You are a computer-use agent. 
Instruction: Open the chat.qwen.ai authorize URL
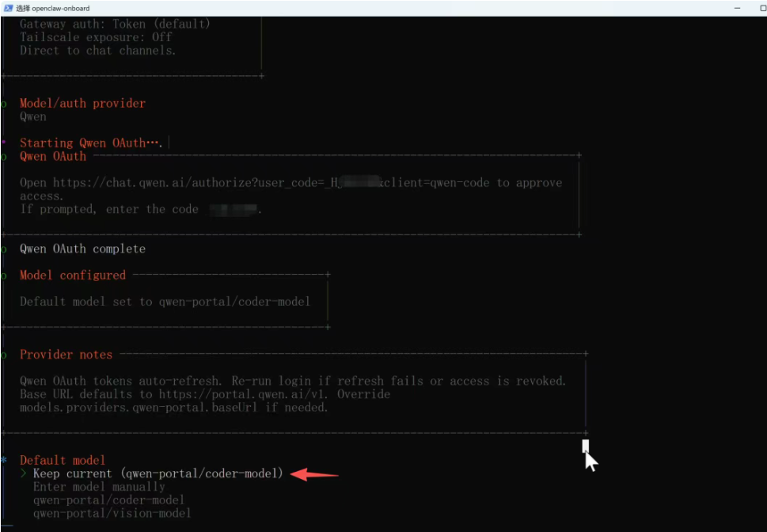(271, 183)
